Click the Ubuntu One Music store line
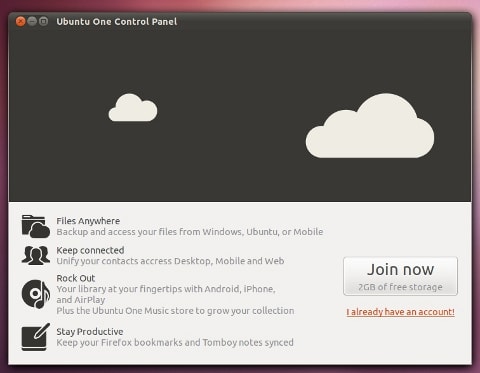 (175, 311)
